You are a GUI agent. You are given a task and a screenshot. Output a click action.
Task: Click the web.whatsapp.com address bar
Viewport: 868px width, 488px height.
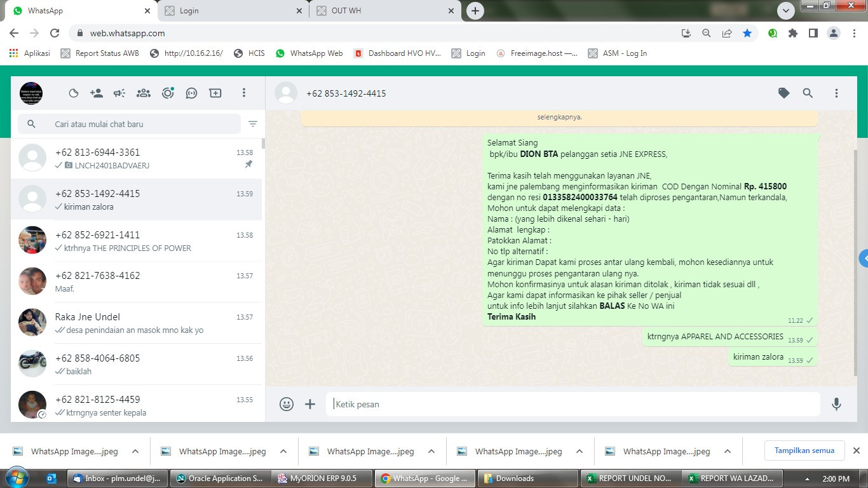pyautogui.click(x=375, y=33)
